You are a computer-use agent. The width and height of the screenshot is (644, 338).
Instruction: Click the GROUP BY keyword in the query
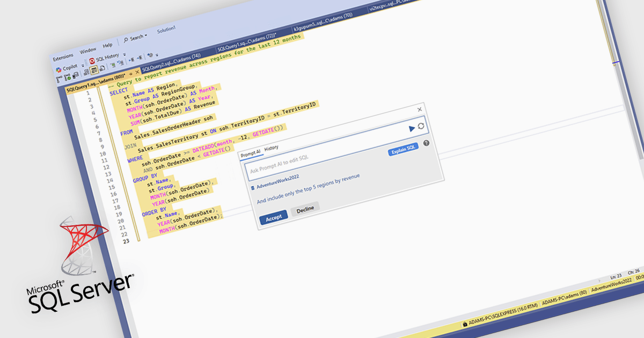[144, 178]
